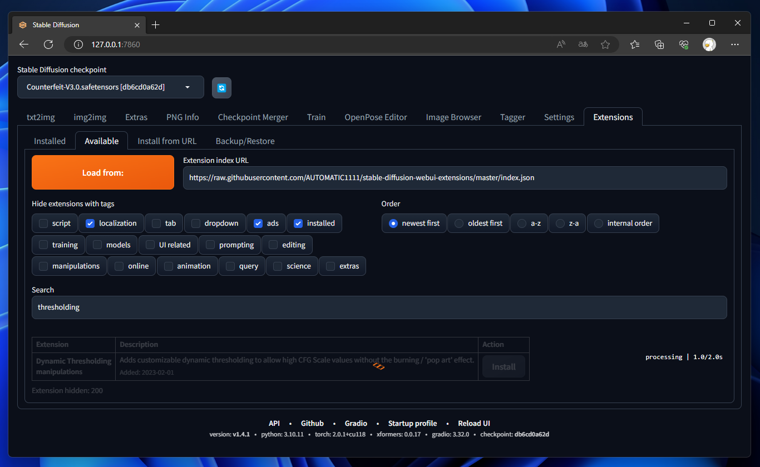This screenshot has width=760, height=467.
Task: Open the translate icon in address bar
Action: [583, 44]
